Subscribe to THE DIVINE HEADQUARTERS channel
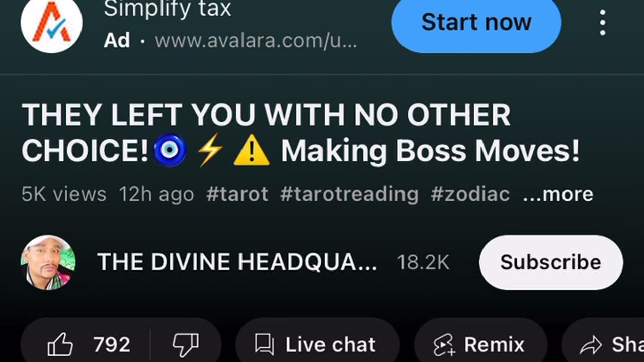The width and height of the screenshot is (644, 362). pos(551,262)
